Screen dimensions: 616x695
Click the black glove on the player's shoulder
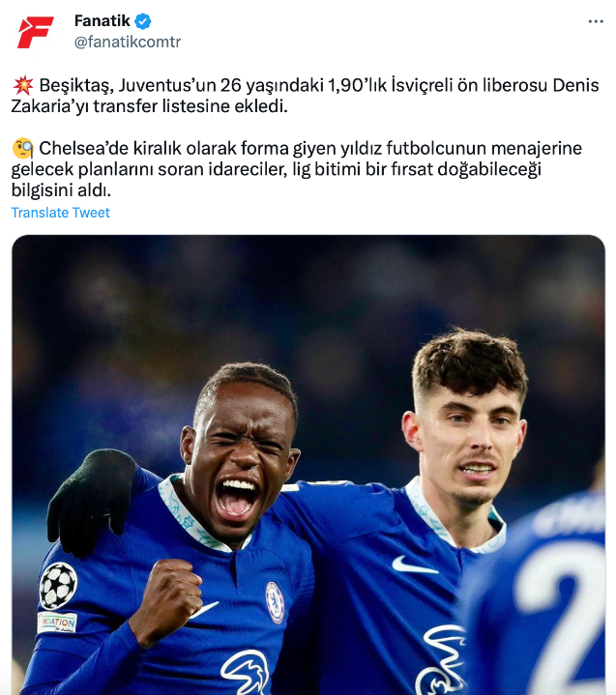(92, 501)
